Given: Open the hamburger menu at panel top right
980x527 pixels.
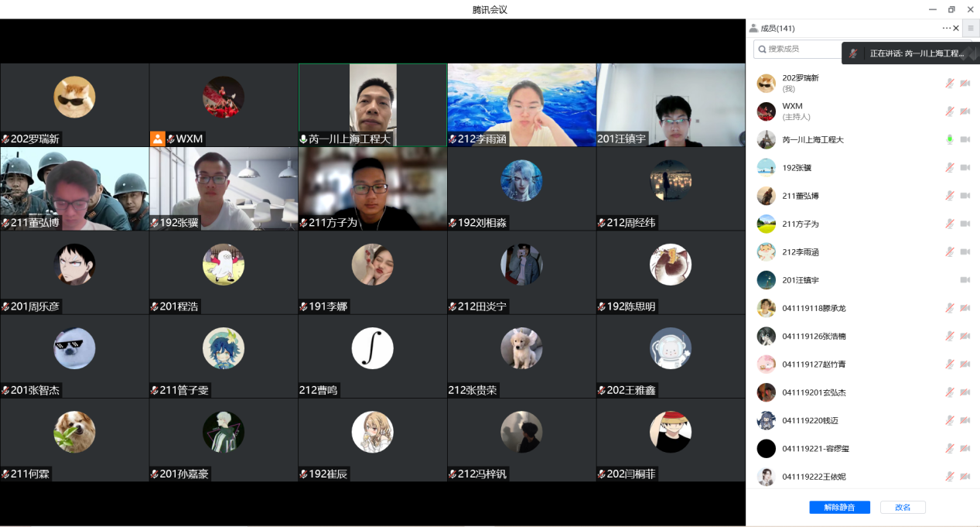Looking at the screenshot, I should pyautogui.click(x=971, y=28).
